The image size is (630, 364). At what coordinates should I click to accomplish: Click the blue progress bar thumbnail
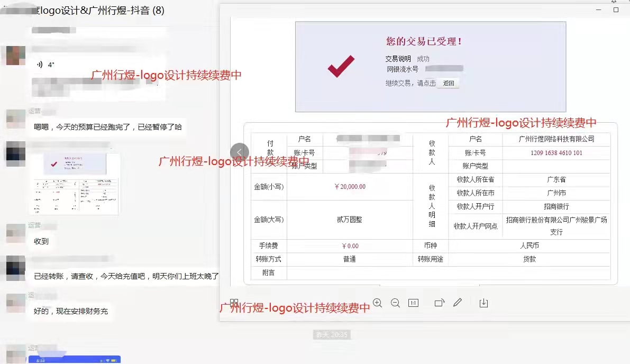(x=74, y=359)
